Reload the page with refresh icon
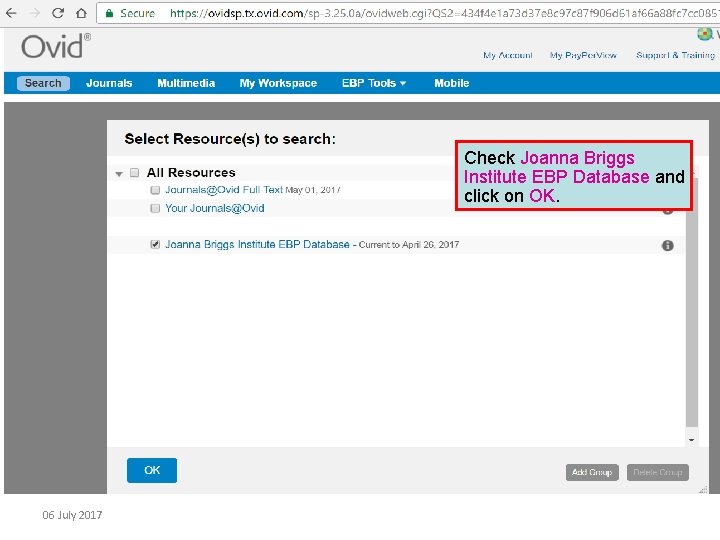This screenshot has height=540, width=720. click(58, 13)
